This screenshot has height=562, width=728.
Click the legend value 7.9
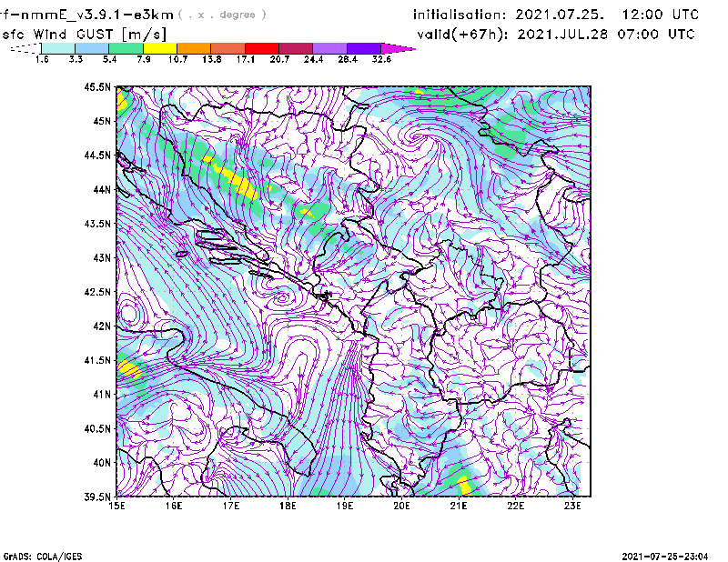[144, 59]
